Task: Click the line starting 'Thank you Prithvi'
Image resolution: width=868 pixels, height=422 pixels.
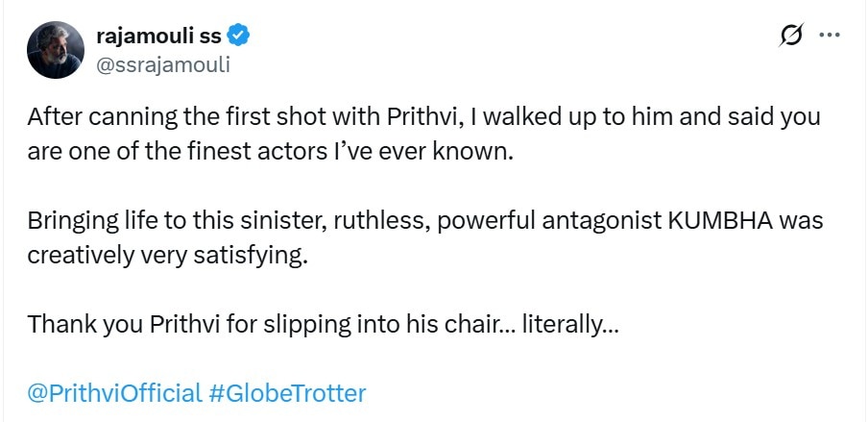Action: point(323,324)
